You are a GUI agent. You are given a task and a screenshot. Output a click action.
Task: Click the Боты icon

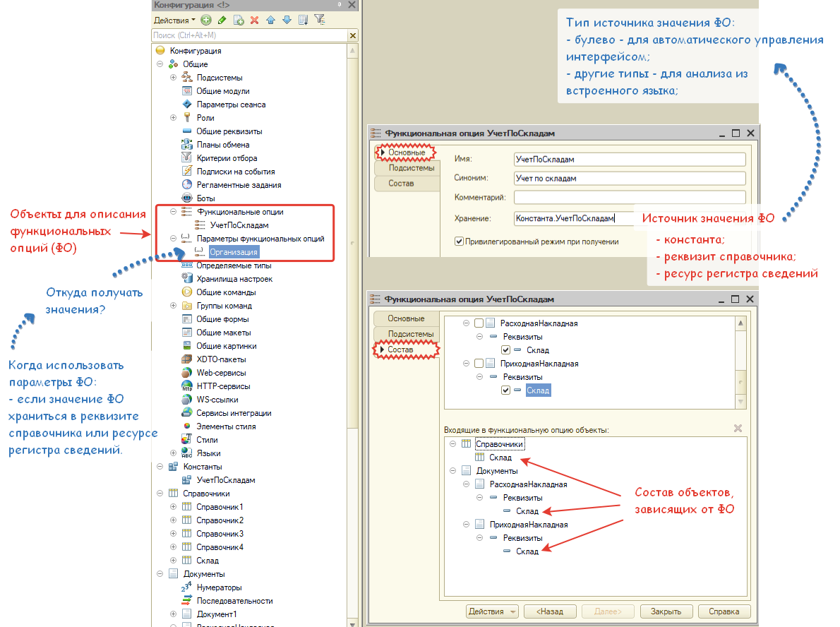(x=187, y=198)
